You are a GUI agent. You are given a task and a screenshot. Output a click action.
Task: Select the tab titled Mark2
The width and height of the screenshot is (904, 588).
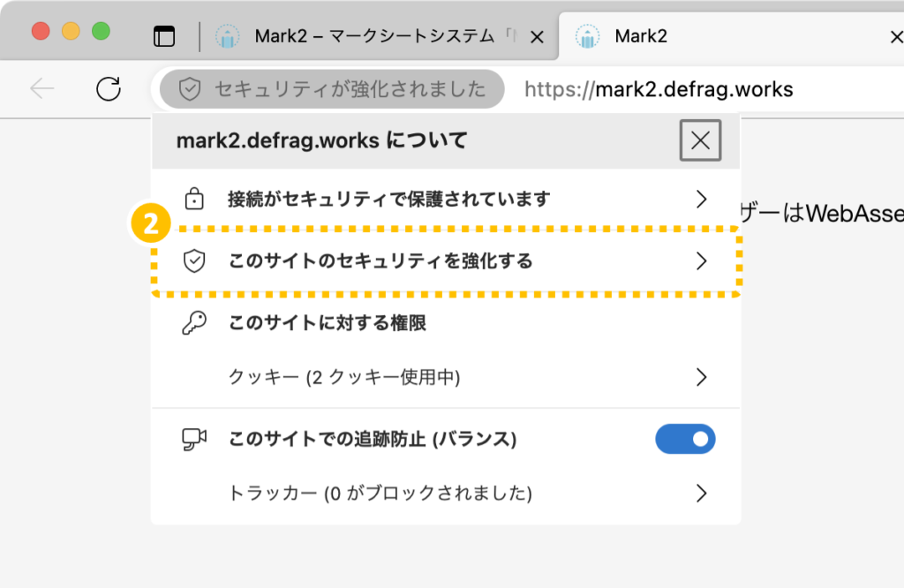coord(732,36)
